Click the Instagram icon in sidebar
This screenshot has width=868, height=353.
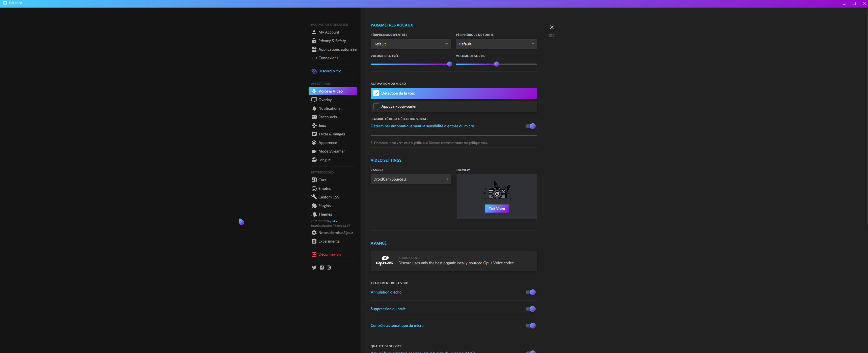329,268
